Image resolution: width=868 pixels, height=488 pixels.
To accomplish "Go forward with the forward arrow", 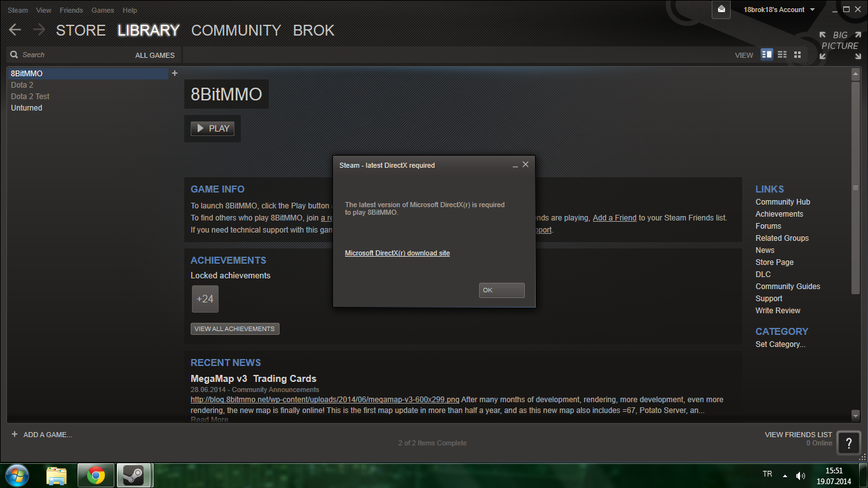I will (39, 30).
